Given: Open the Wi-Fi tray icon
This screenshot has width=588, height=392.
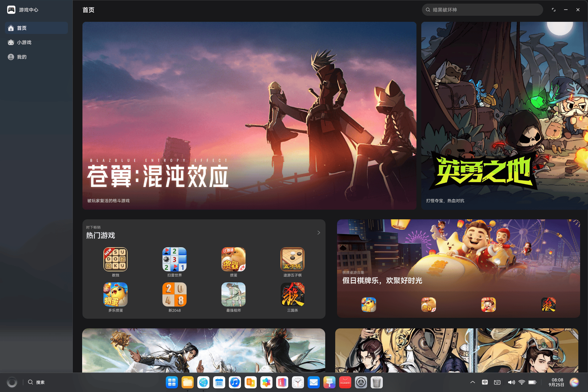Looking at the screenshot, I should tap(522, 382).
